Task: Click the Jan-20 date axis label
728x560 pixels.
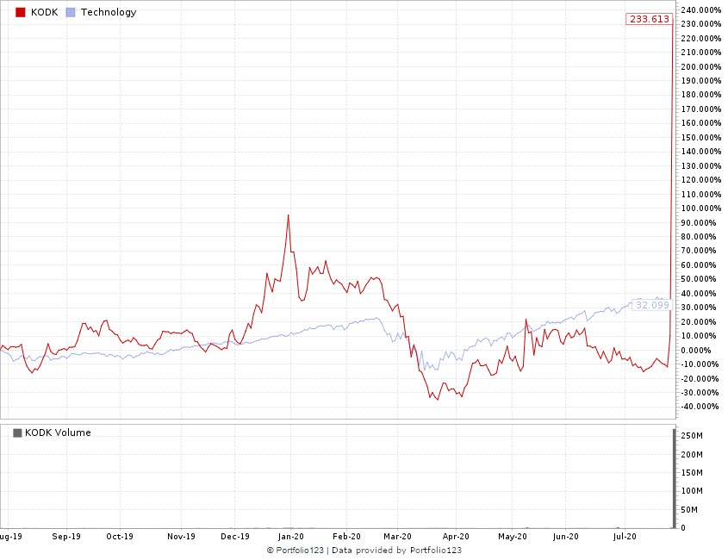Action: [x=290, y=537]
